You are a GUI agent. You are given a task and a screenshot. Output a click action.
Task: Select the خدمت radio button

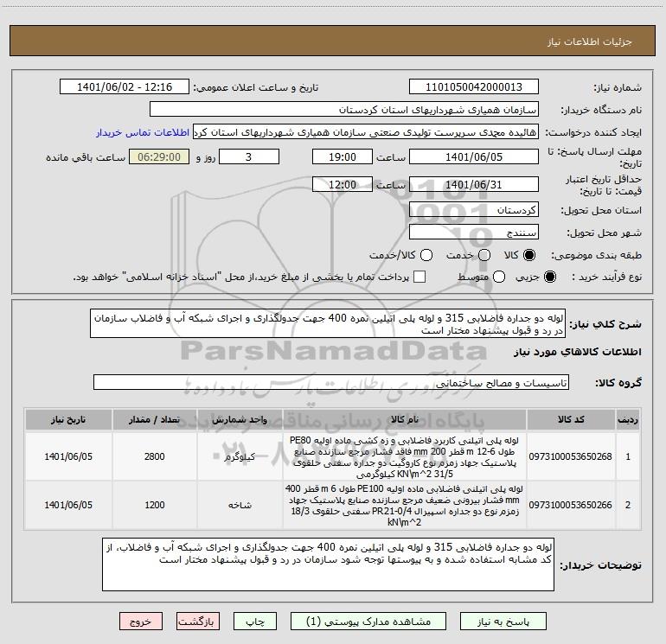pos(483,255)
